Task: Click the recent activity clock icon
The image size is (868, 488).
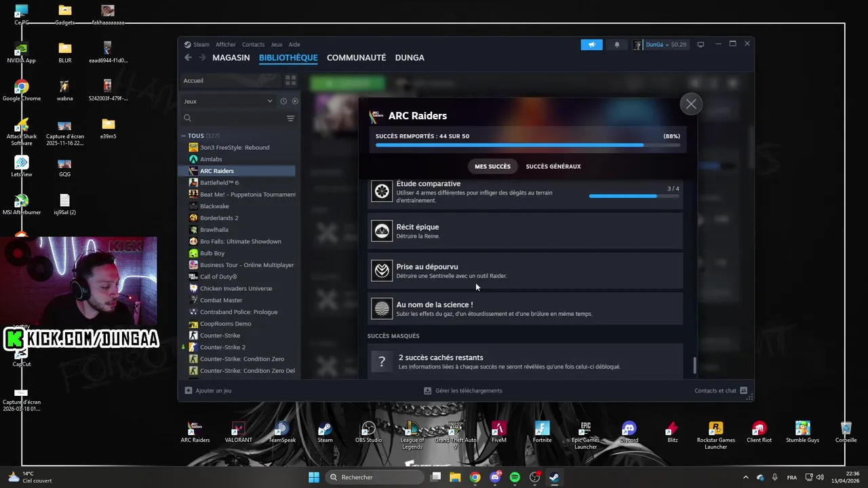Action: click(x=283, y=101)
